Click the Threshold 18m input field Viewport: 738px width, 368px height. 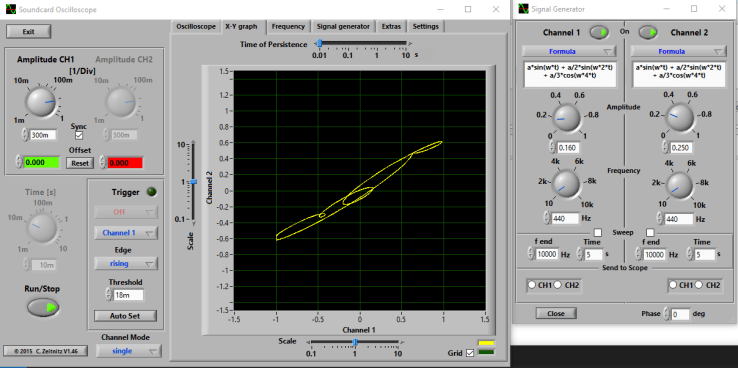pyautogui.click(x=128, y=295)
